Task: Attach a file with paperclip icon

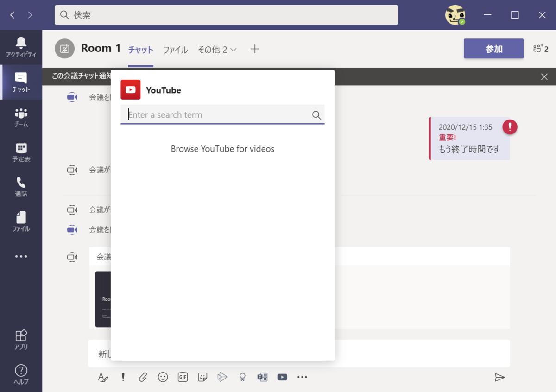Action: click(143, 377)
